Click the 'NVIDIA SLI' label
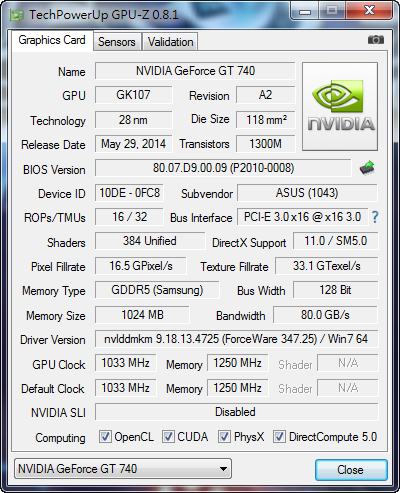400x493 pixels. (58, 413)
